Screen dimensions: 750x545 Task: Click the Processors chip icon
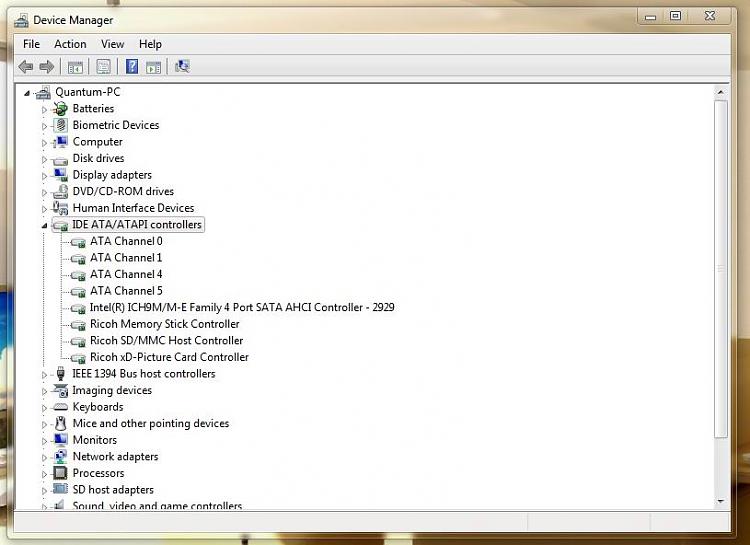60,473
